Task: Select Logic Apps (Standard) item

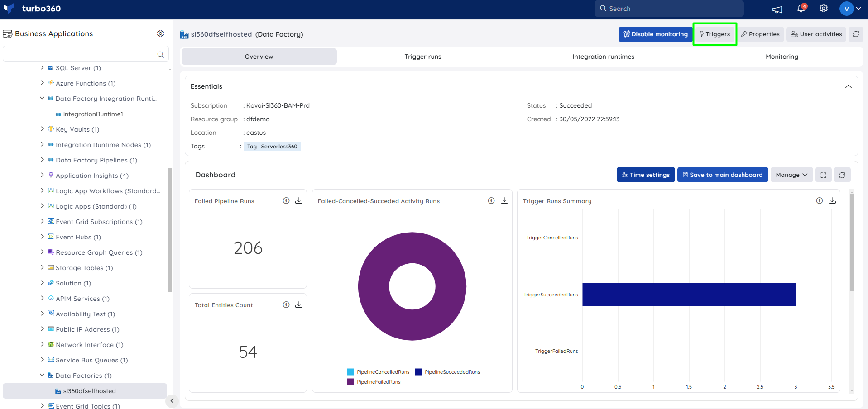Action: (96, 206)
